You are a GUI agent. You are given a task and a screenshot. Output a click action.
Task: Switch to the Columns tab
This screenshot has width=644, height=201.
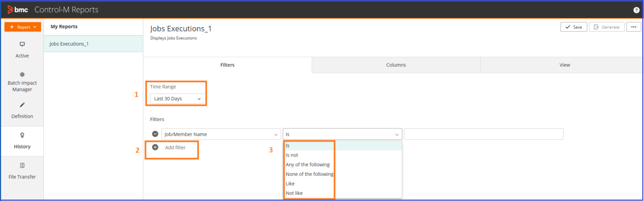pos(396,65)
